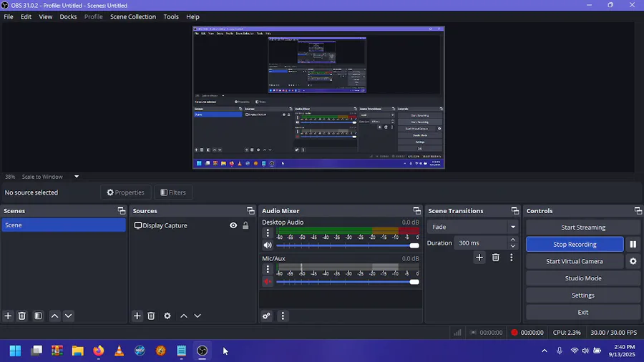This screenshot has width=644, height=362.
Task: Open preview scaling dropdown arrow
Action: 77,177
